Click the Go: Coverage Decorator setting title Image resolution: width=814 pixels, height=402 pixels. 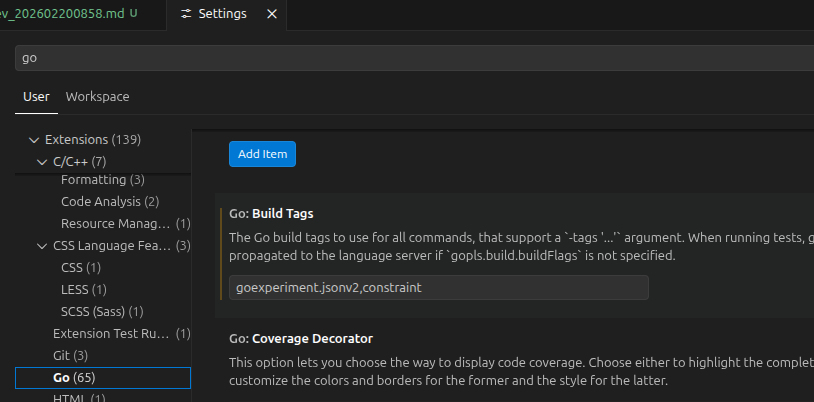point(300,339)
